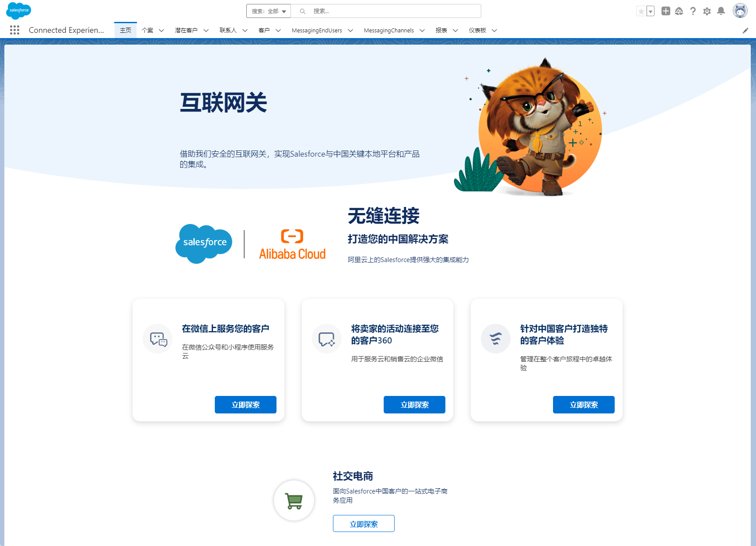Click the 互联网关 page heading
This screenshot has height=546, width=756.
(223, 103)
